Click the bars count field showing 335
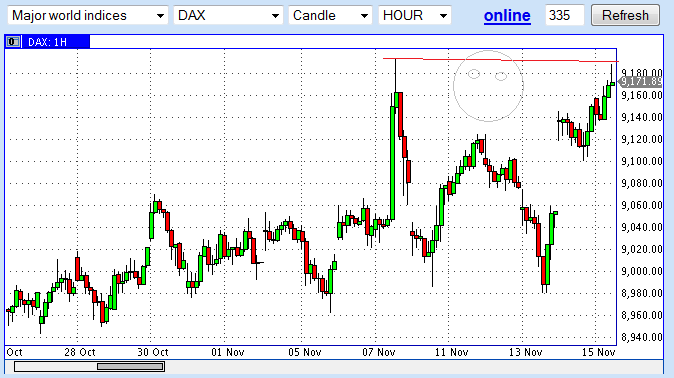The height and width of the screenshot is (378, 674). click(564, 15)
